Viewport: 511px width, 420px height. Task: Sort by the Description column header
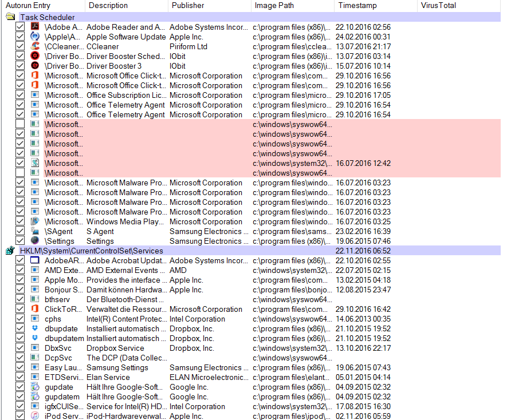pyautogui.click(x=127, y=6)
